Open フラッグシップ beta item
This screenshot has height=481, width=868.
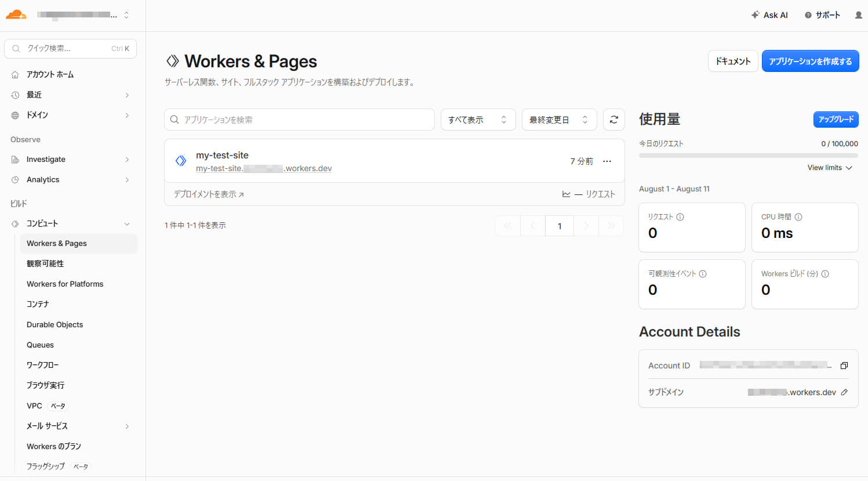(x=58, y=466)
